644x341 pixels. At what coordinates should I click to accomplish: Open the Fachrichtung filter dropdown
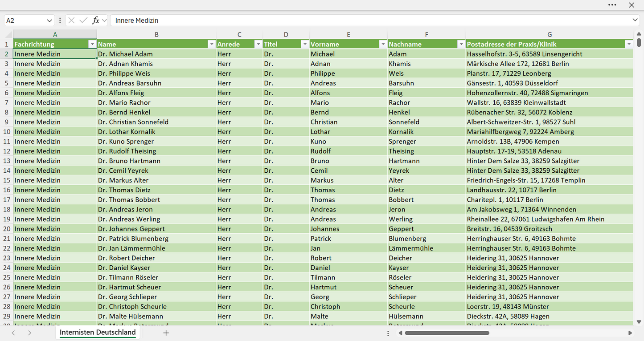pos(92,44)
